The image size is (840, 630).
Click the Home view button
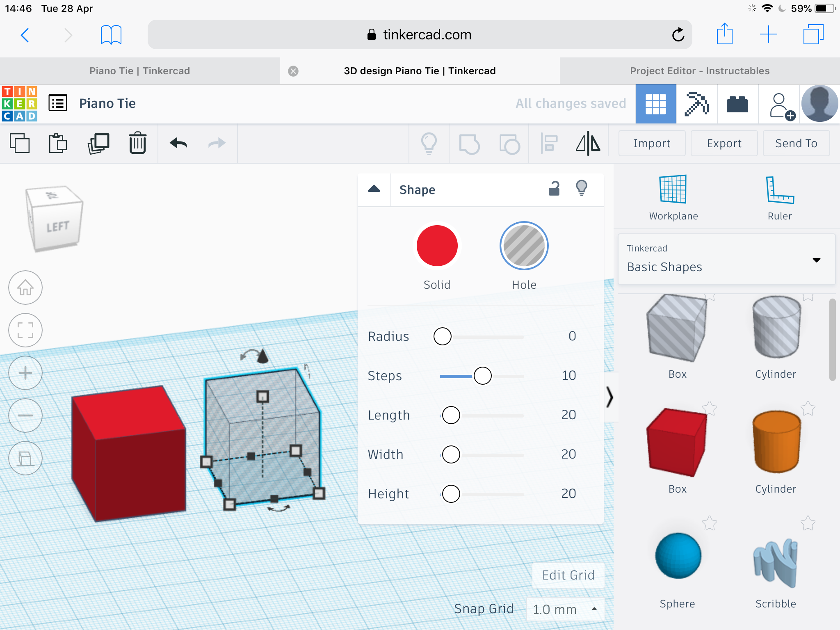click(25, 288)
